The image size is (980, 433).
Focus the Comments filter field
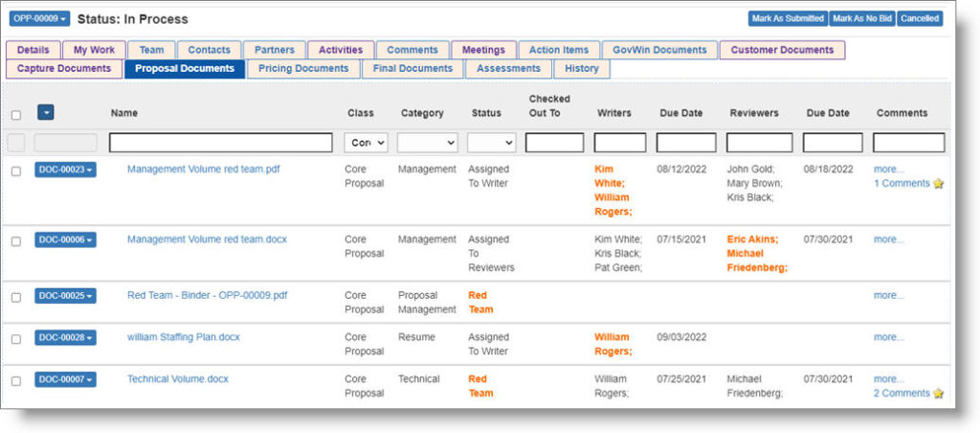[909, 143]
